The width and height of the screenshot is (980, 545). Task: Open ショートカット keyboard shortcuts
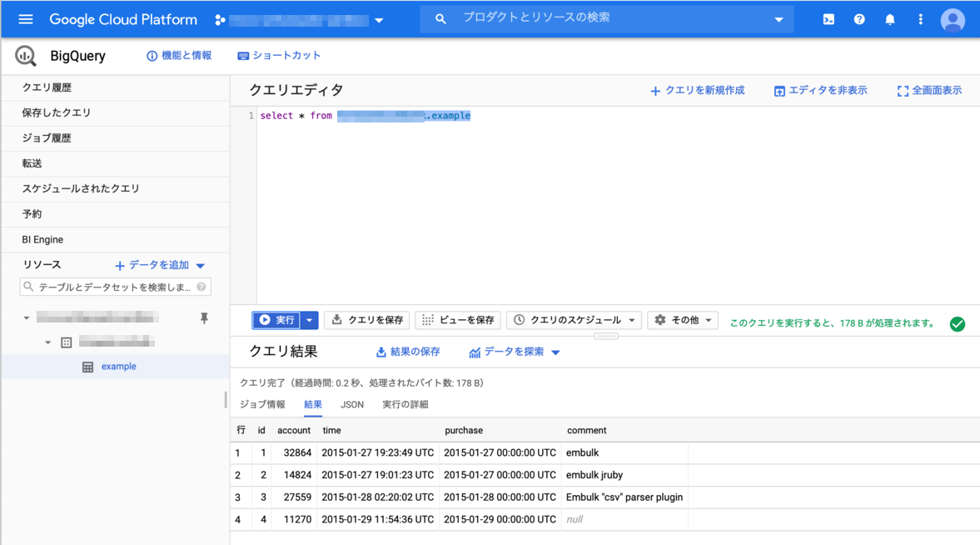279,56
